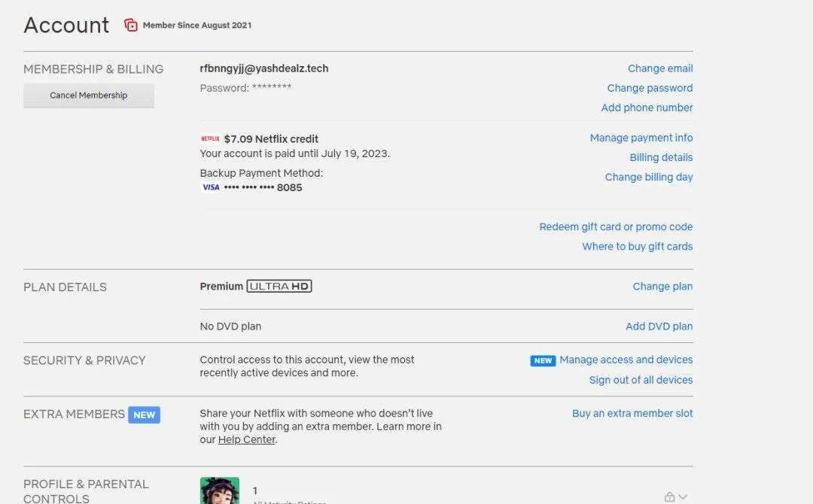This screenshot has width=813, height=504.
Task: Click the PLAN DETAILS heading
Action: point(65,287)
